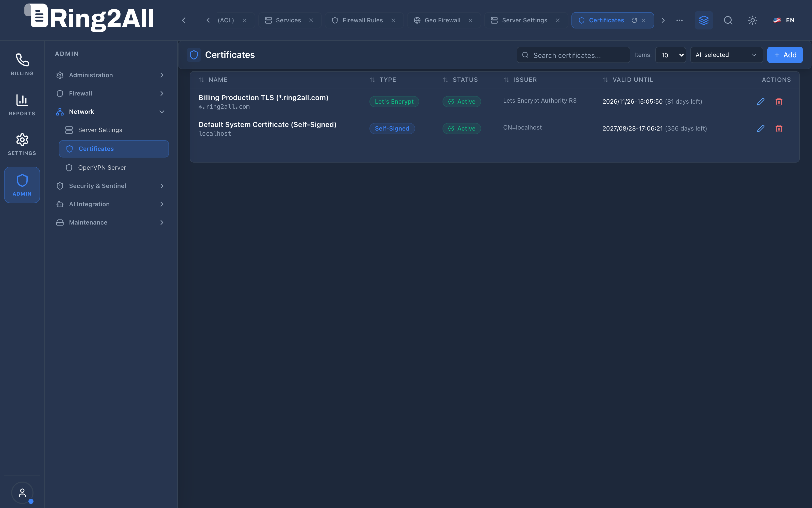Close the Geo Firewall tab
Viewport: 812px width, 508px height.
click(x=470, y=20)
